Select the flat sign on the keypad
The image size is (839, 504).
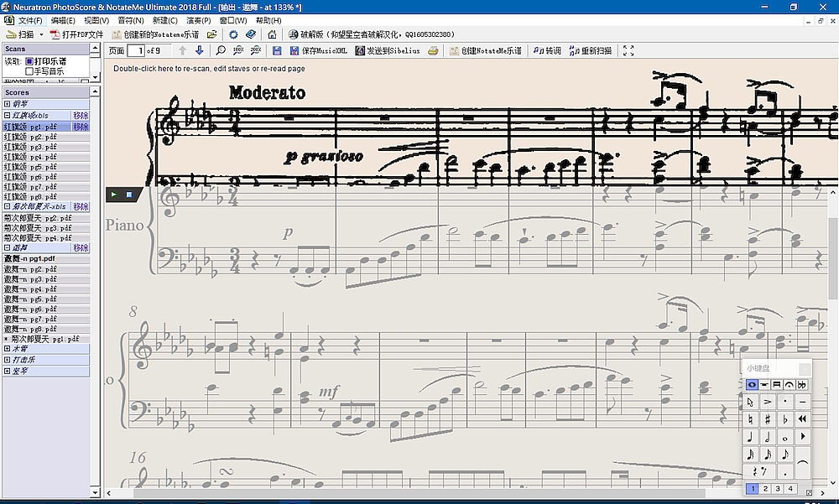pos(784,419)
